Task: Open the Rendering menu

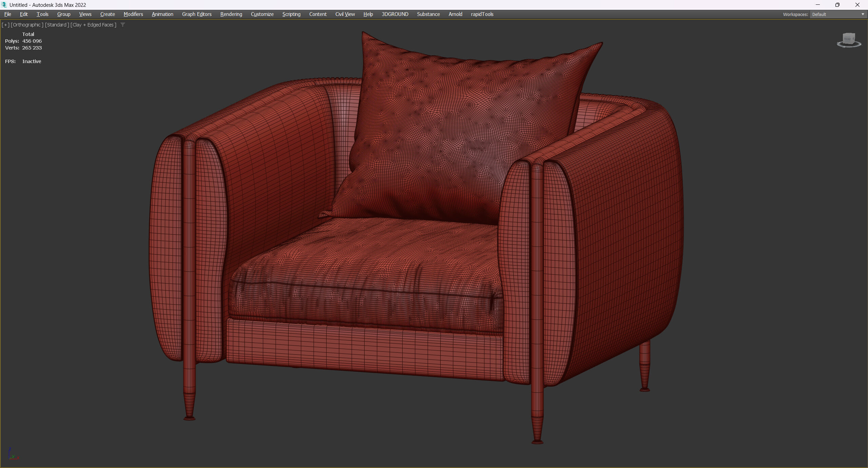Action: 231,14
